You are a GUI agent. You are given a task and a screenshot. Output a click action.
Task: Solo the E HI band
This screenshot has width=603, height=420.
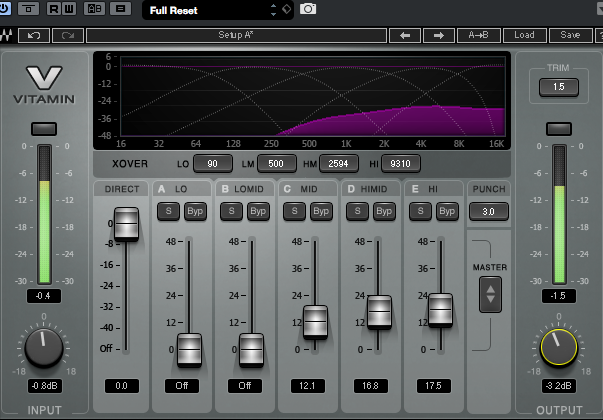coord(420,211)
